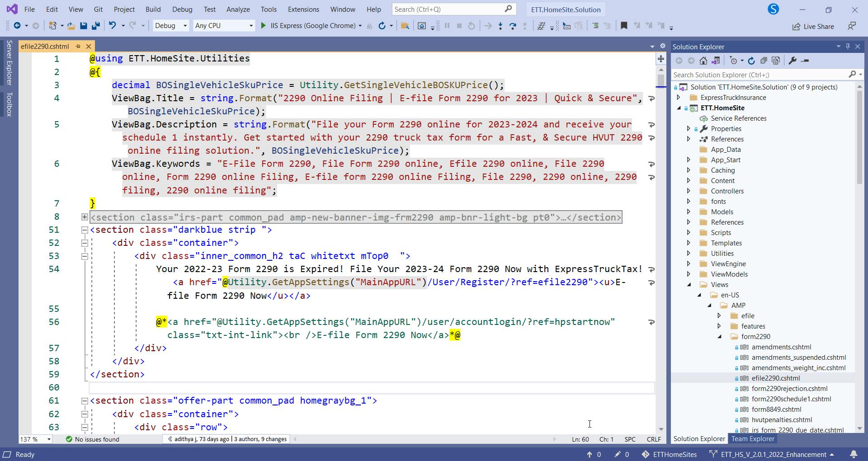Click the editor's horizontal scrollbar at the bottom
Viewport: 868px width, 461px height.
[x=425, y=439]
